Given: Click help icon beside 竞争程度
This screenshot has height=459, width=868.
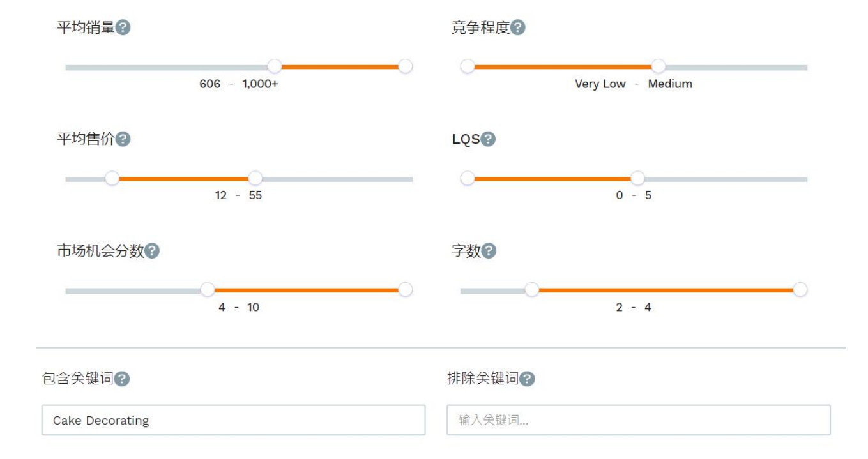Looking at the screenshot, I should [518, 27].
